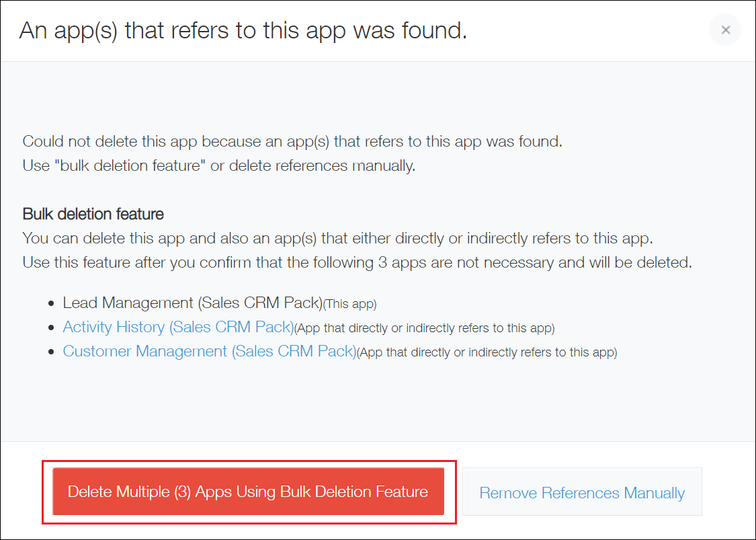Click the blue Remove References Manually option

[x=582, y=492]
